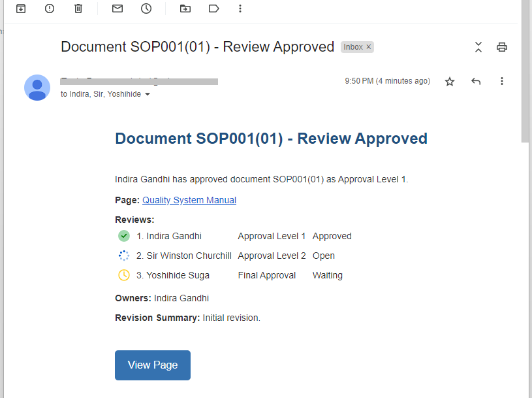Click the vertical scrollbar on right
This screenshot has width=532, height=398.
pyautogui.click(x=525, y=72)
